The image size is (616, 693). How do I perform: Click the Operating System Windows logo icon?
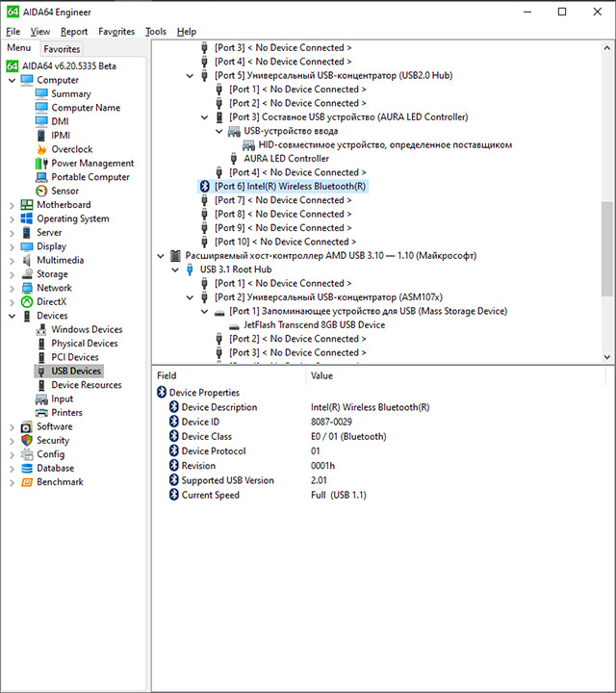pyautogui.click(x=27, y=218)
